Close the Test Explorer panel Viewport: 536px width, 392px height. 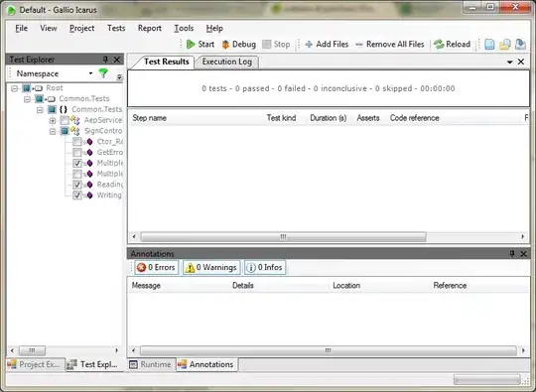click(x=116, y=60)
